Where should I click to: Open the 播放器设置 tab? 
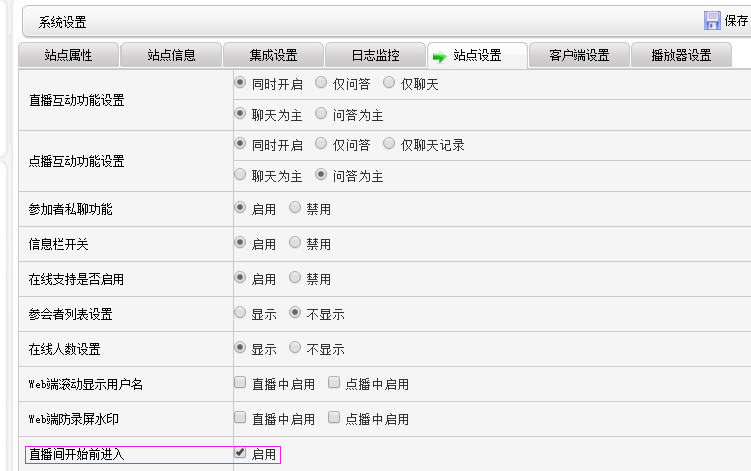click(681, 56)
